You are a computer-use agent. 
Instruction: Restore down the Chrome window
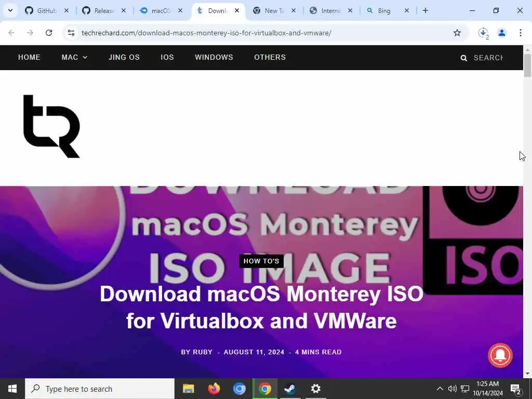(496, 10)
